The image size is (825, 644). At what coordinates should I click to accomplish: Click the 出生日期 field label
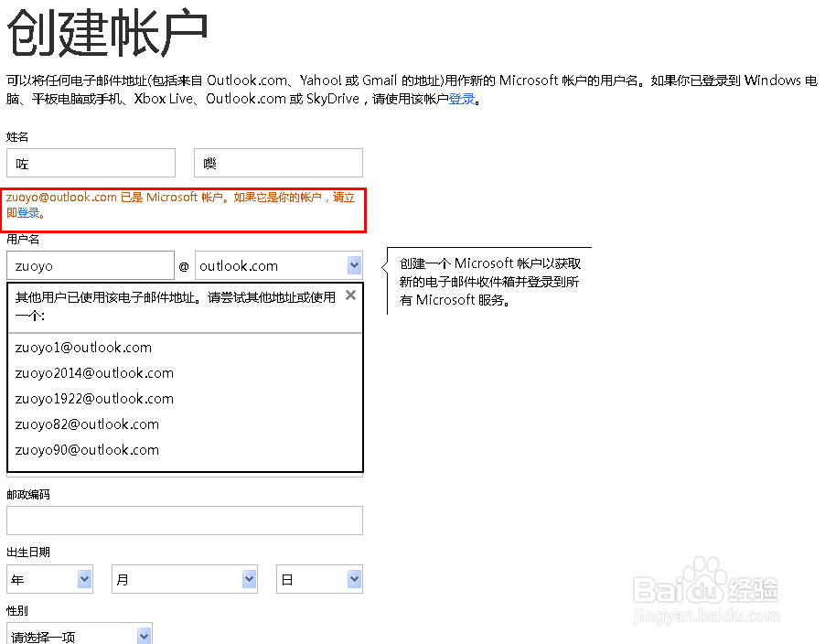click(27, 552)
